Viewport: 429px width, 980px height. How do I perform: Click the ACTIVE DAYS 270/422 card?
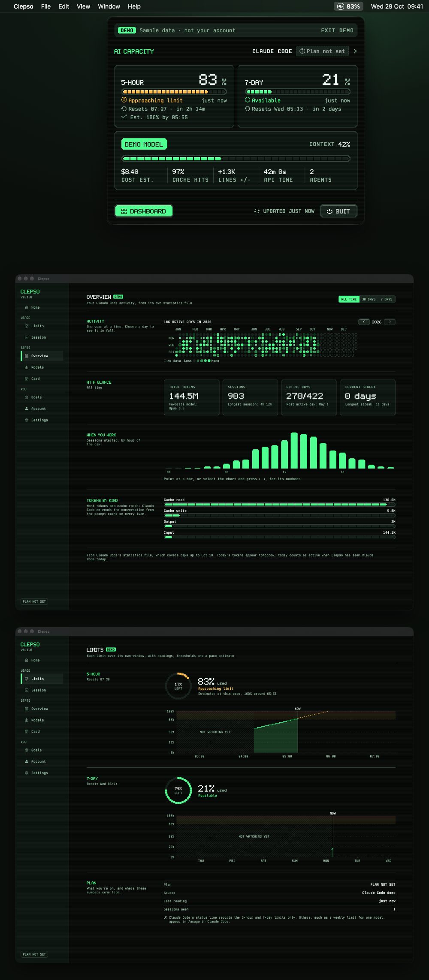tap(309, 397)
